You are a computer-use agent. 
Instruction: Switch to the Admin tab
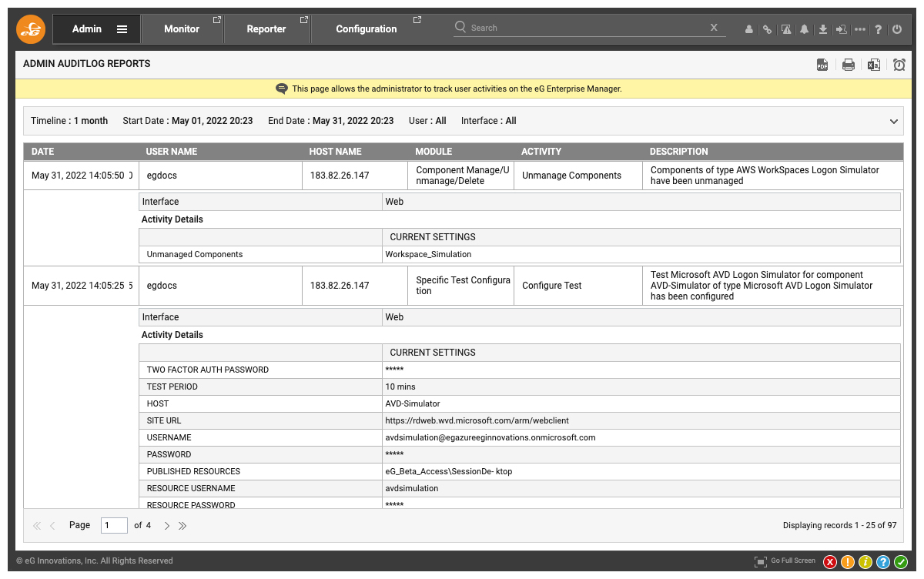pos(97,29)
